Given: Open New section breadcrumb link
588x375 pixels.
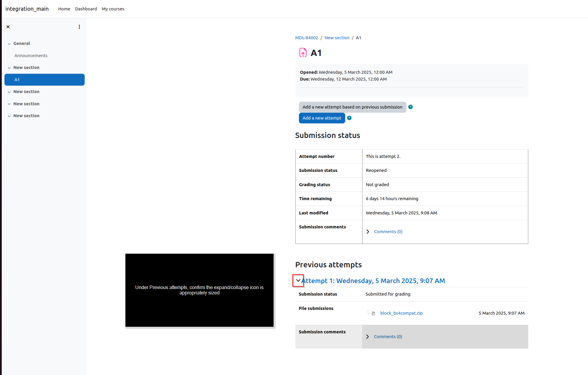Looking at the screenshot, I should [x=337, y=38].
